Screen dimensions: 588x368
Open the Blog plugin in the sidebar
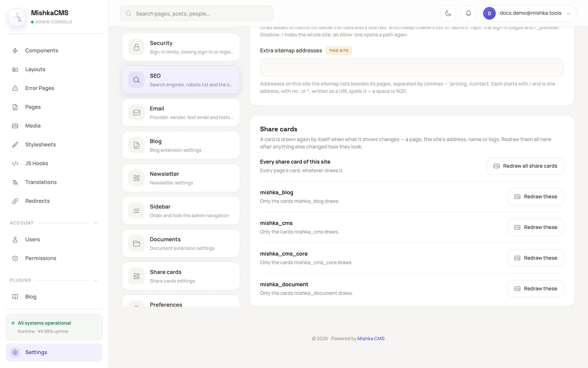(54, 296)
